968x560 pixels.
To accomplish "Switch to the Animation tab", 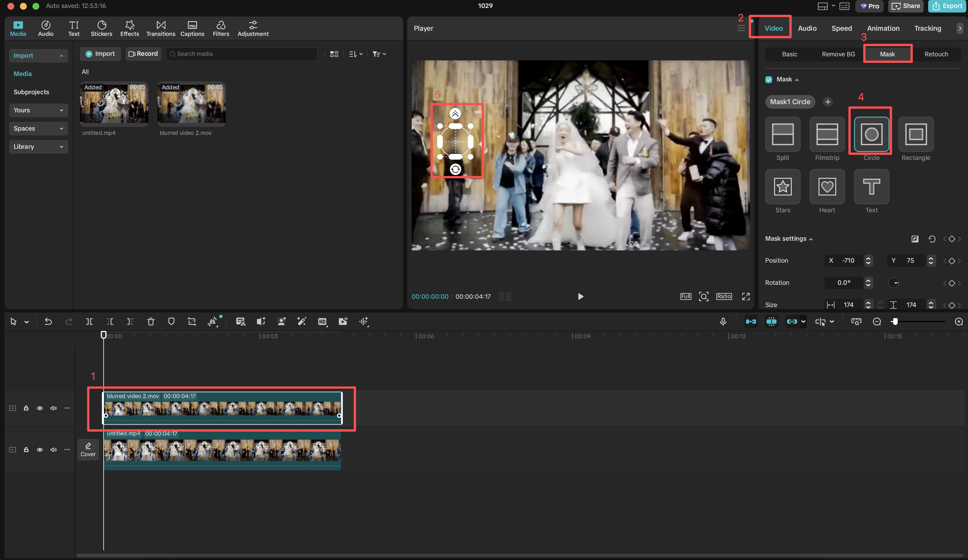I will coord(883,28).
